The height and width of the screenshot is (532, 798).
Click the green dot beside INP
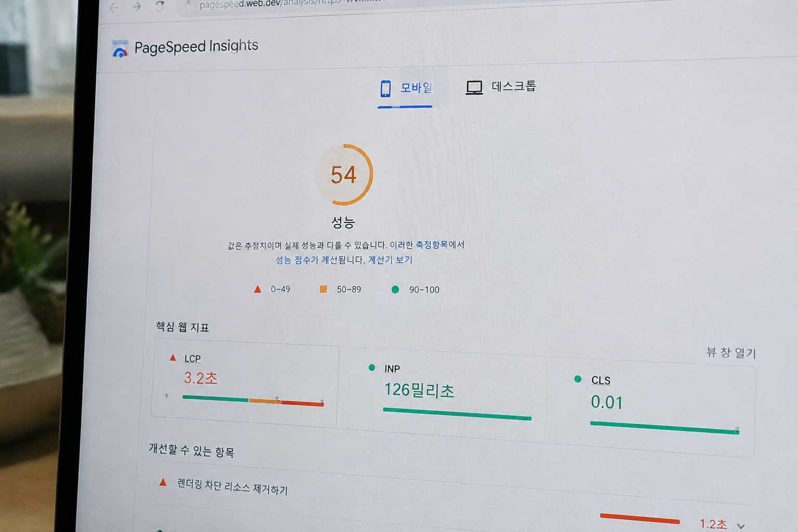[x=372, y=367]
